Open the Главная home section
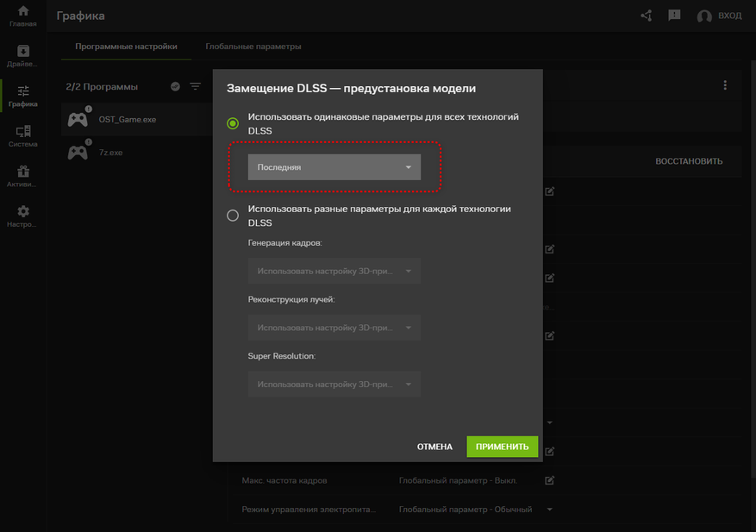Viewport: 756px width, 532px height. point(23,16)
